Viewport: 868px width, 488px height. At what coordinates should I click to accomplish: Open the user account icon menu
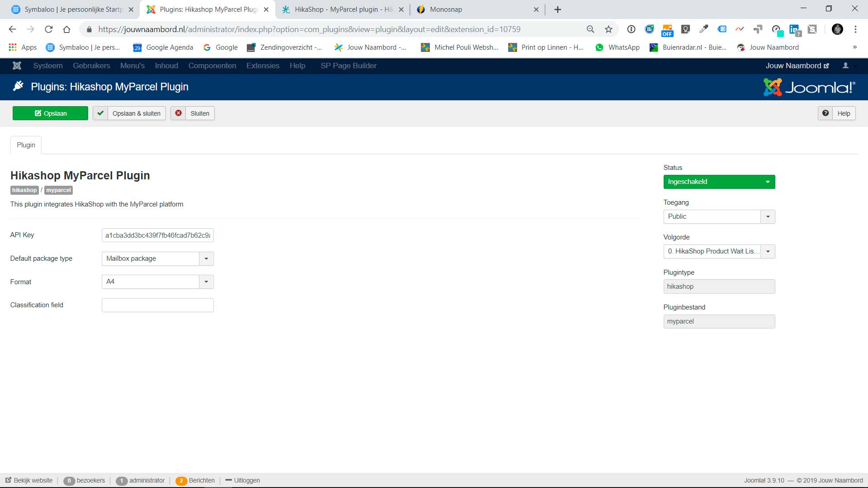tap(846, 66)
